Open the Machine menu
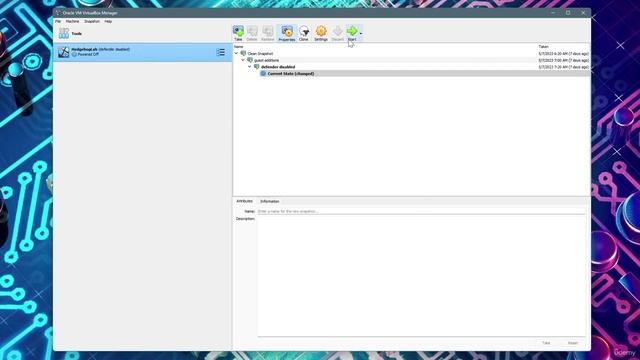The width and height of the screenshot is (640, 360). (x=72, y=21)
